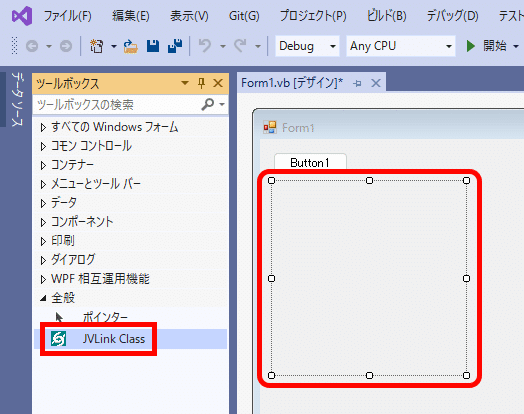Click the toolbar drag grip handle
Screen dimensions: 524x414
(14, 46)
